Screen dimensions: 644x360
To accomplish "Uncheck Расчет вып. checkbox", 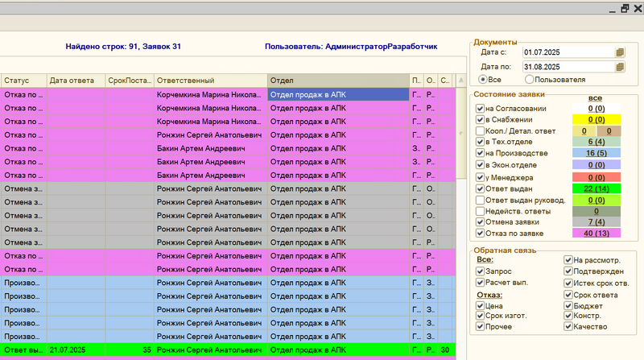I will click(480, 283).
